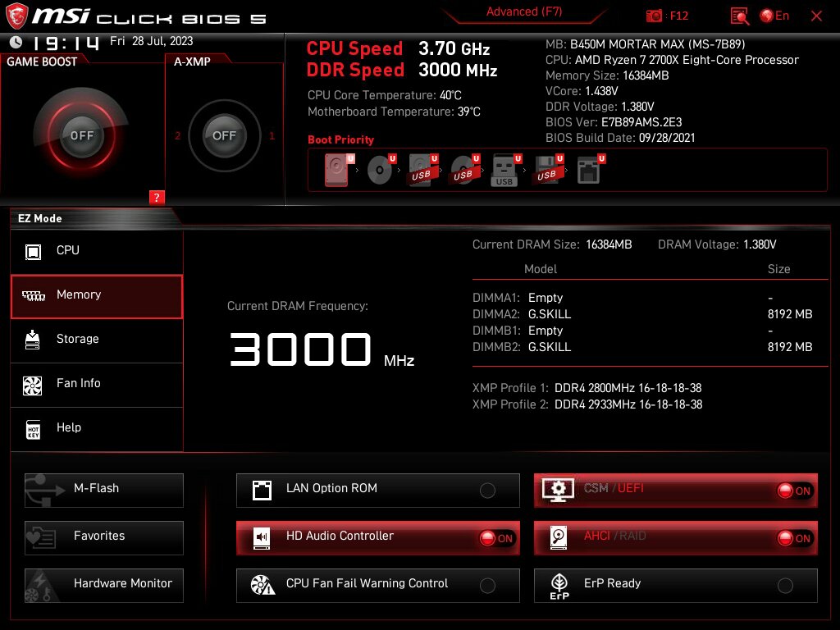Open the Fan Info section
Screen dimensions: 840x630
[97, 385]
